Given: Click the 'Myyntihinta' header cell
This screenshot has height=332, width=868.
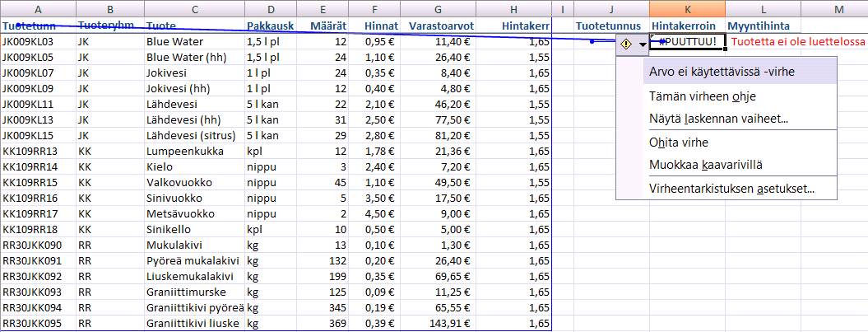Looking at the screenshot, I should pos(764,26).
